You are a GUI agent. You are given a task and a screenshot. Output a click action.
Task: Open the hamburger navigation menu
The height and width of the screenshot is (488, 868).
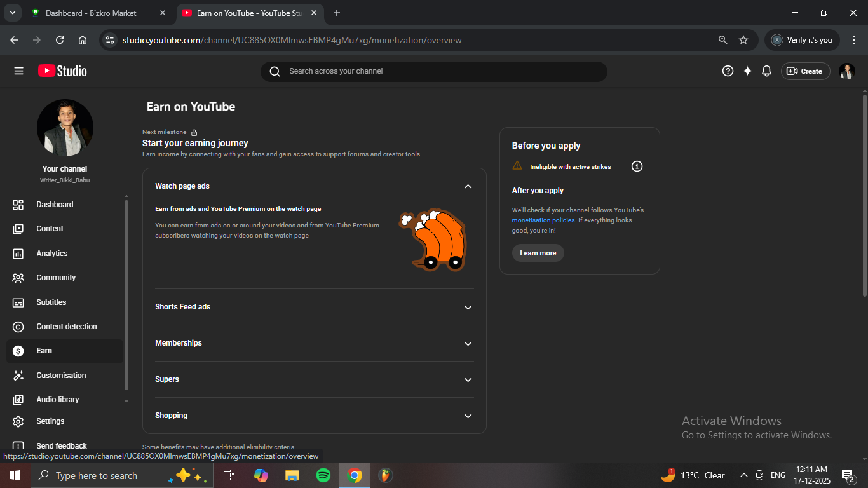pyautogui.click(x=18, y=71)
